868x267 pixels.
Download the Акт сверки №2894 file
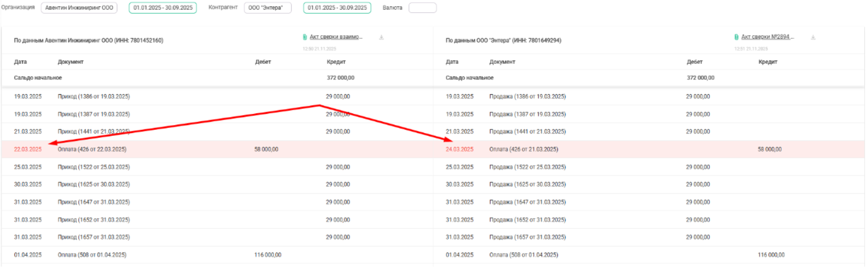pos(813,37)
